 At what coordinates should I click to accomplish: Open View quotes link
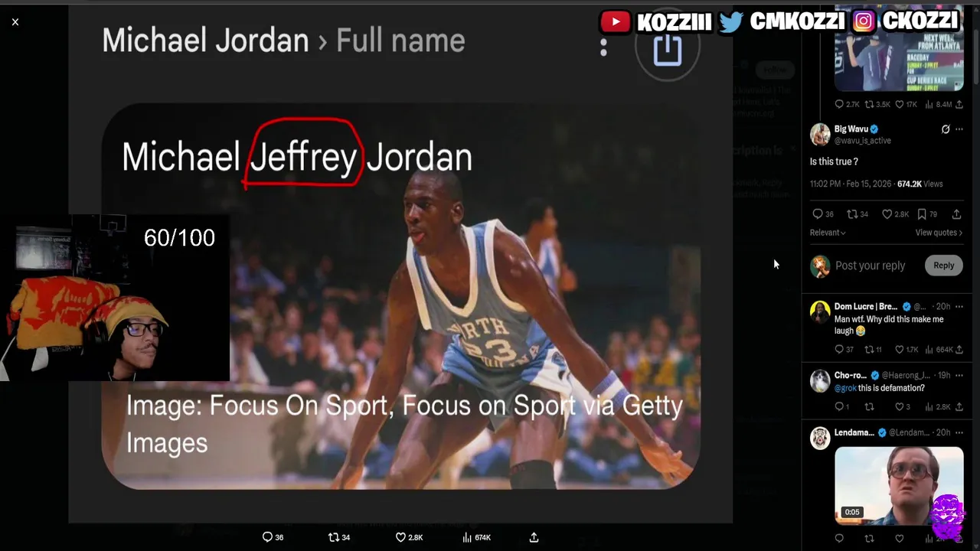(939, 233)
